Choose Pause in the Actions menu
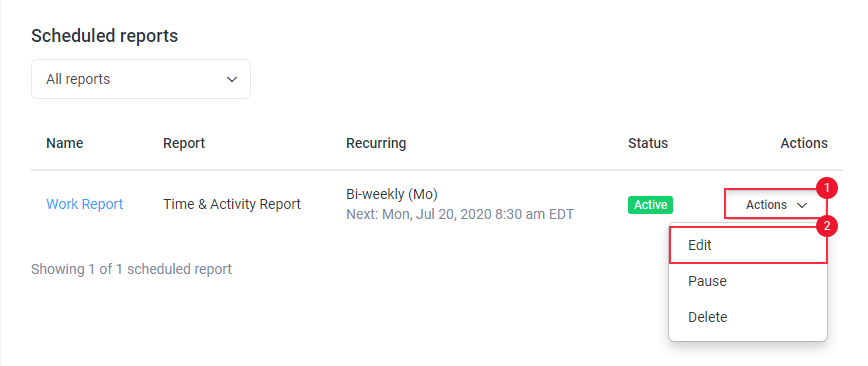Image resolution: width=868 pixels, height=366 pixels. click(x=748, y=281)
